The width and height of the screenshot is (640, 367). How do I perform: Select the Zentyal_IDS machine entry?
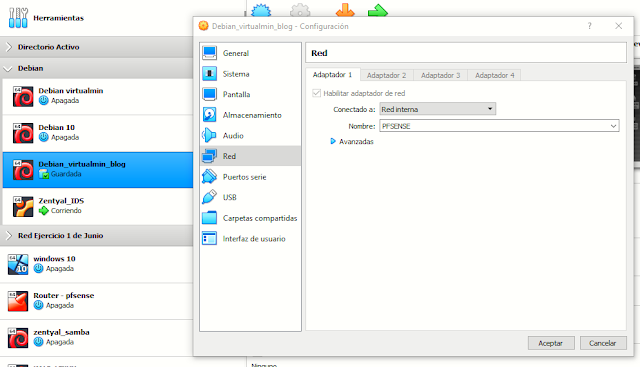[x=98, y=207]
